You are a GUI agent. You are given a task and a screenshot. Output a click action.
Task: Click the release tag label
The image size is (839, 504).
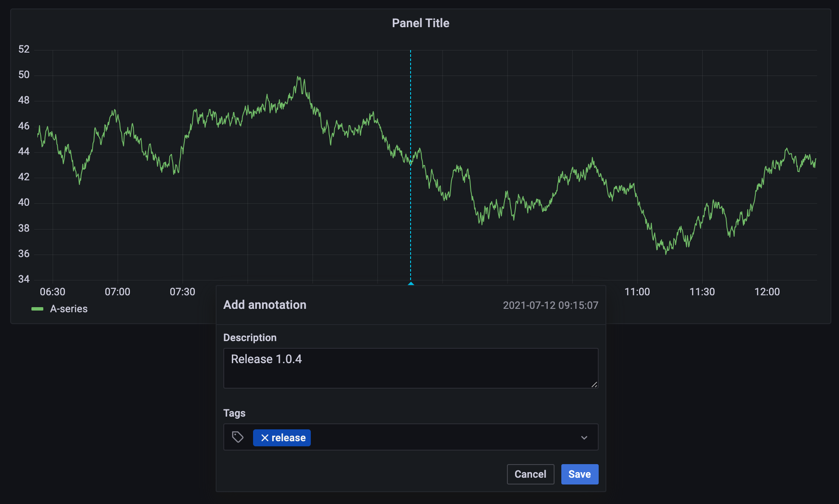coord(288,438)
